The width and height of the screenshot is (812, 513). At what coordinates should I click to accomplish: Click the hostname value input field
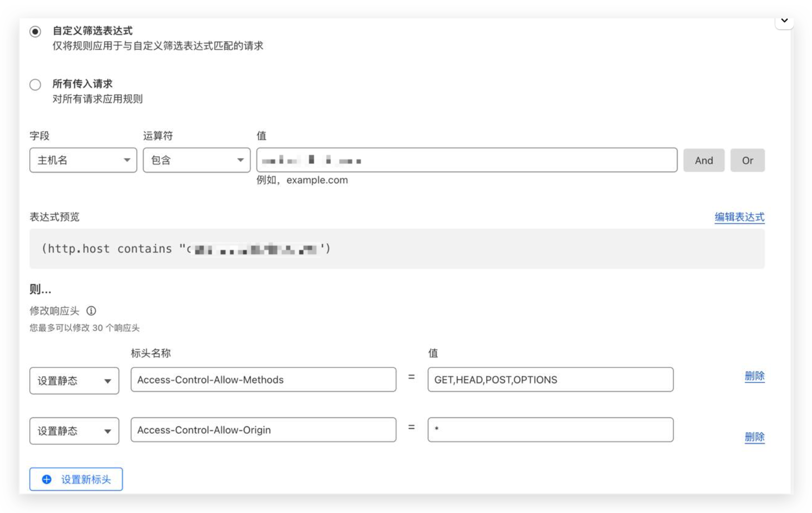pos(466,160)
